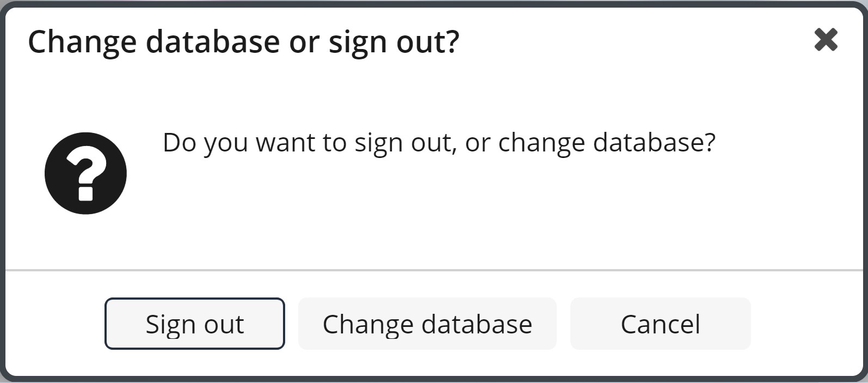Click the 'Change database or sign out?' title

click(x=244, y=42)
